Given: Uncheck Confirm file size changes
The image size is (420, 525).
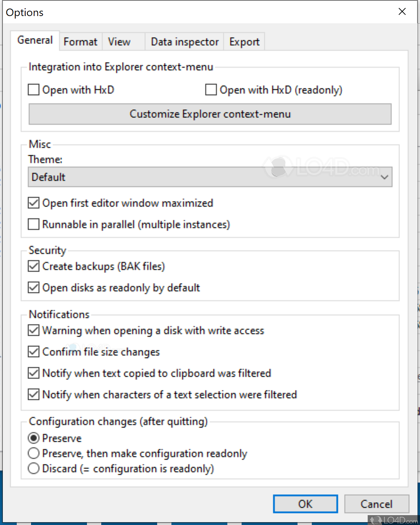Looking at the screenshot, I should (34, 352).
